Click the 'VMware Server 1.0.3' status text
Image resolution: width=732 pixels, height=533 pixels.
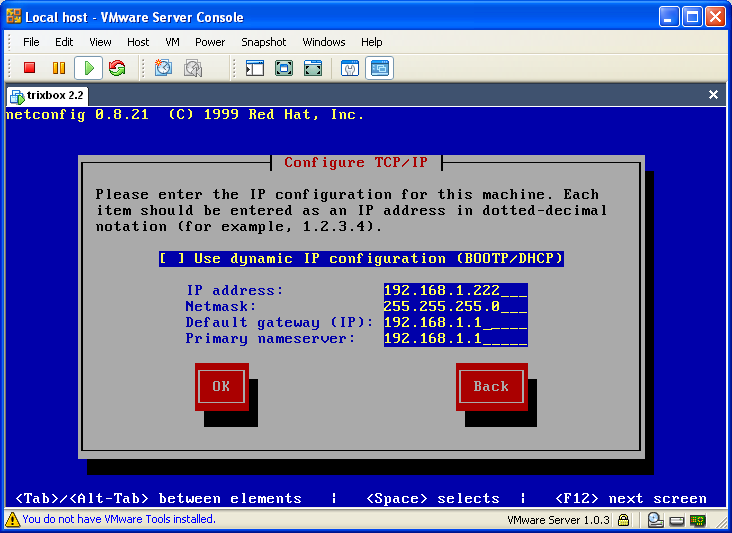click(x=558, y=520)
